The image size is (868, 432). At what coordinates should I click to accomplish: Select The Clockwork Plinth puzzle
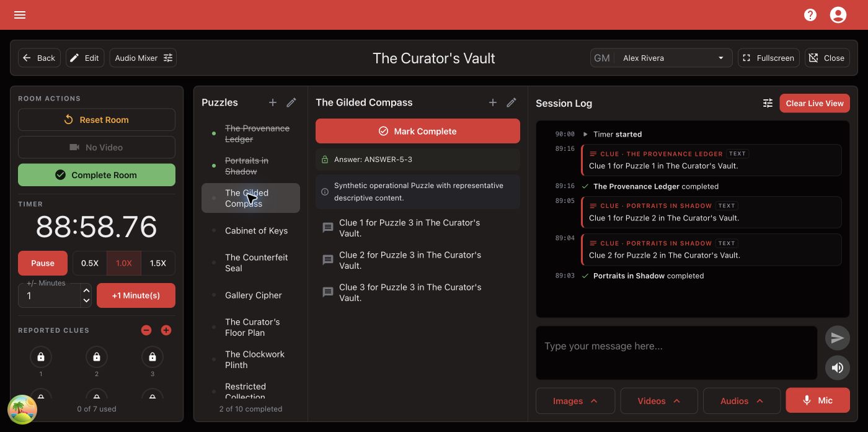pos(250,359)
